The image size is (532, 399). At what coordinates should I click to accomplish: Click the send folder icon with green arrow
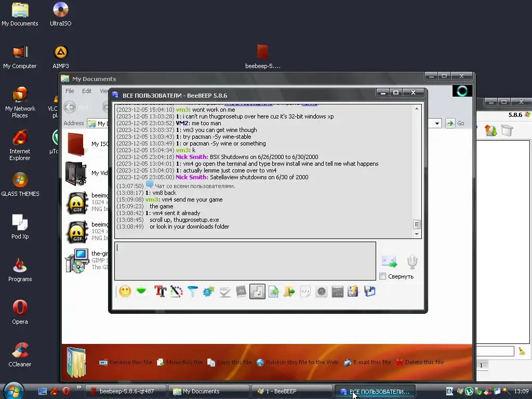289,291
